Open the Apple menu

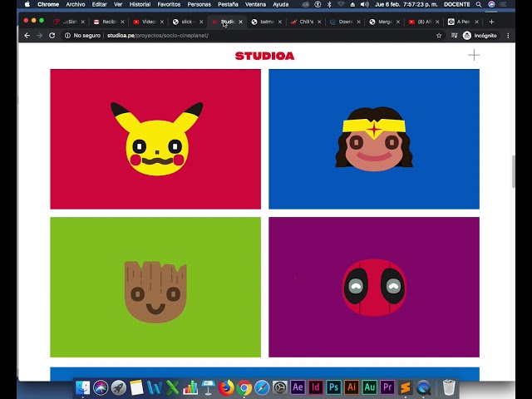click(27, 4)
